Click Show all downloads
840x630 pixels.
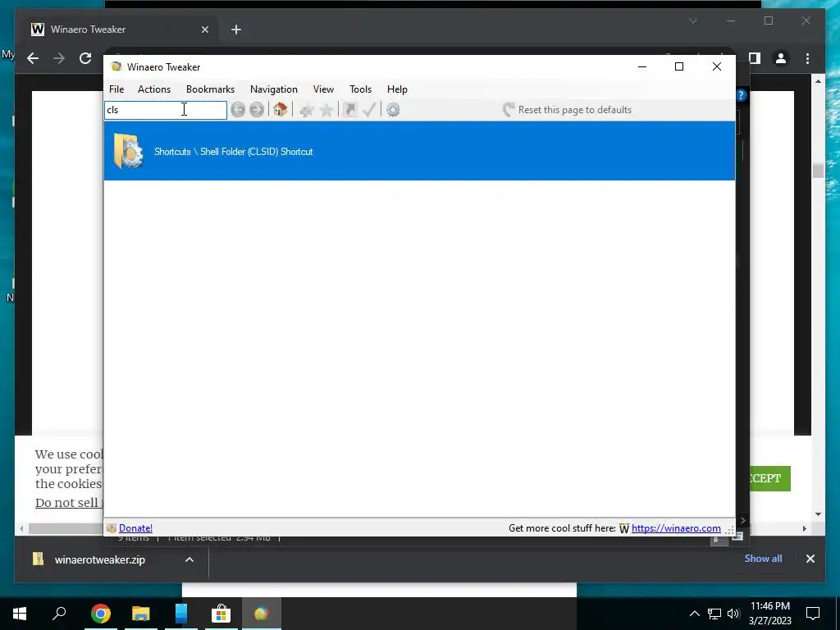point(763,558)
